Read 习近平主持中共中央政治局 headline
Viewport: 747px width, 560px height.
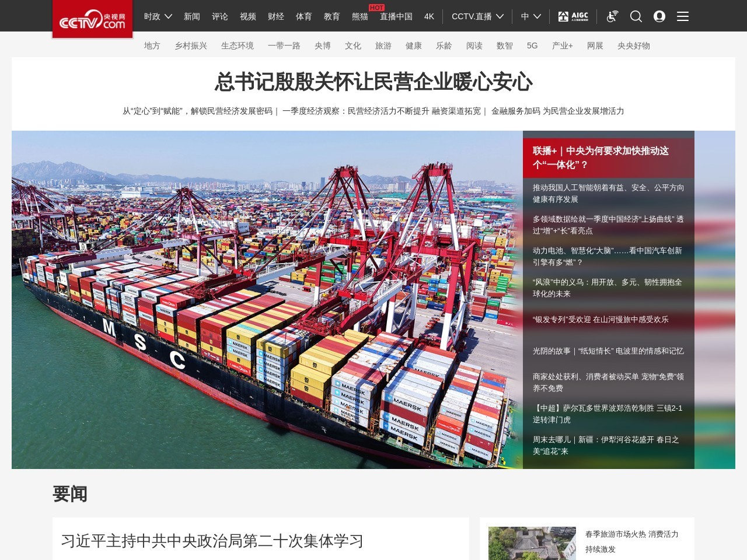(x=212, y=541)
